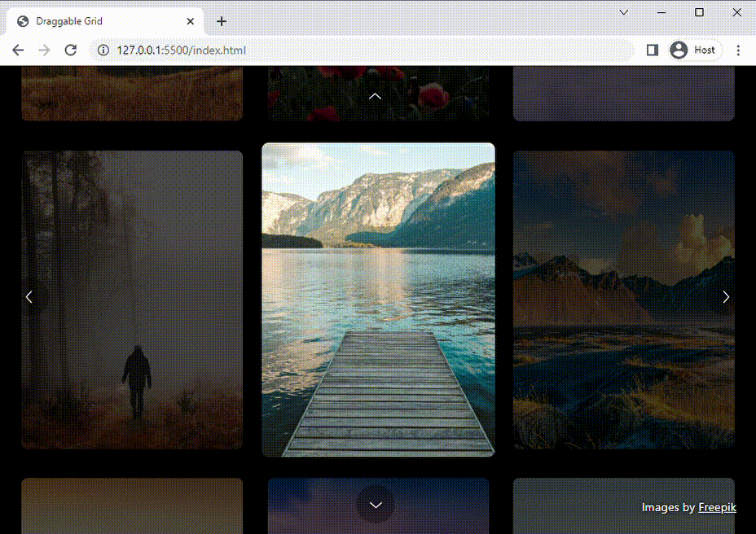Open the Host profile button
This screenshot has height=534, width=756.
pyautogui.click(x=694, y=50)
